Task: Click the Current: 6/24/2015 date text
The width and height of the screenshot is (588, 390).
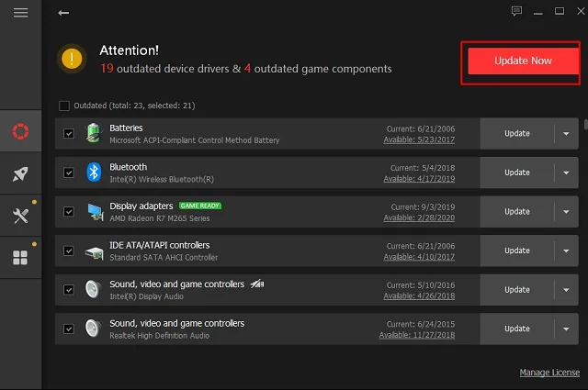Action: click(x=421, y=324)
